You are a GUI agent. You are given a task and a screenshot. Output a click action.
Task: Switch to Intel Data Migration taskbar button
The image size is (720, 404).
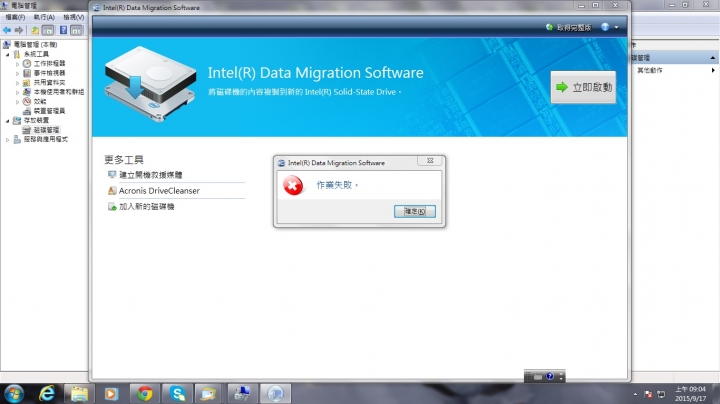(x=275, y=394)
